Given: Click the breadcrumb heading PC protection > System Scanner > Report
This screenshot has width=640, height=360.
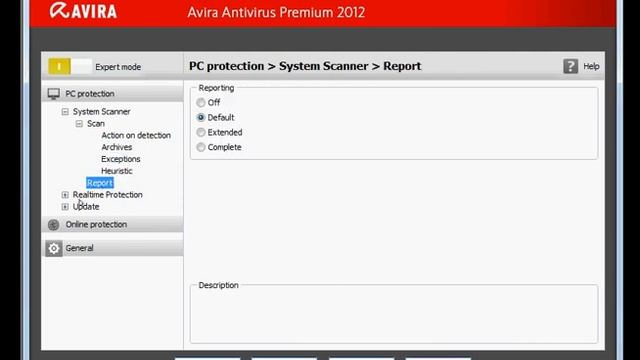Looking at the screenshot, I should click(x=305, y=66).
